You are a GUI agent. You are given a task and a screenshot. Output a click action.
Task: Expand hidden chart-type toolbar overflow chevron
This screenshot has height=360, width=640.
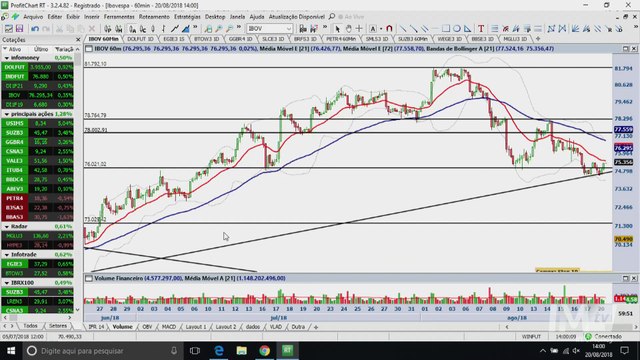coord(195,28)
